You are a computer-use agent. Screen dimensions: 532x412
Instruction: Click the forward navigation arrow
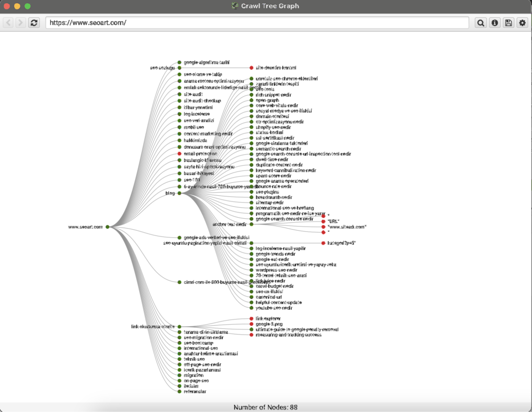(21, 23)
